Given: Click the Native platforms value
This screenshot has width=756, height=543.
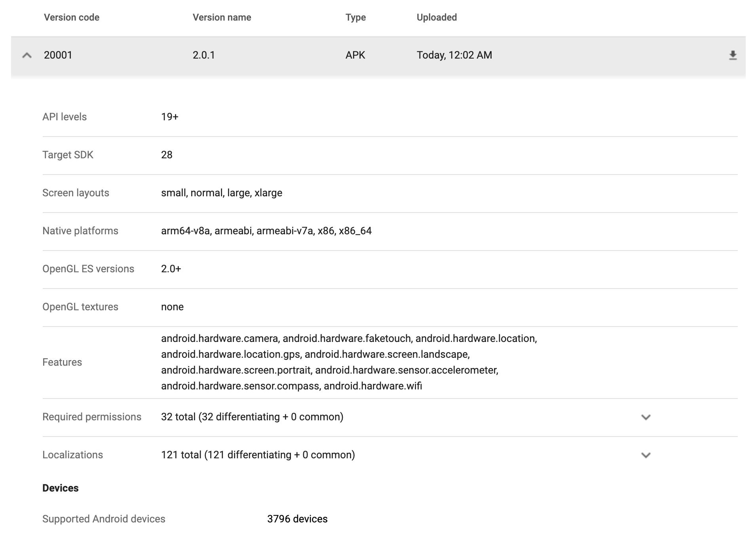Looking at the screenshot, I should click(266, 231).
